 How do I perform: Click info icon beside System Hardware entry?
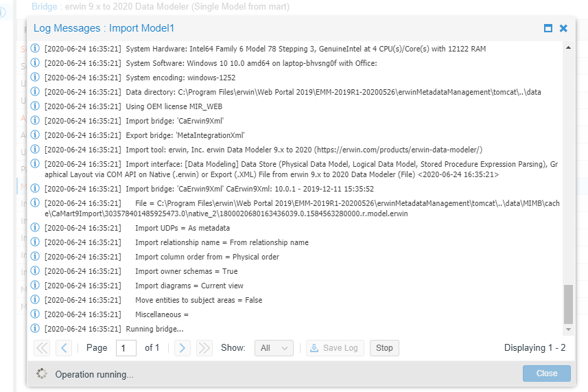tap(36, 49)
